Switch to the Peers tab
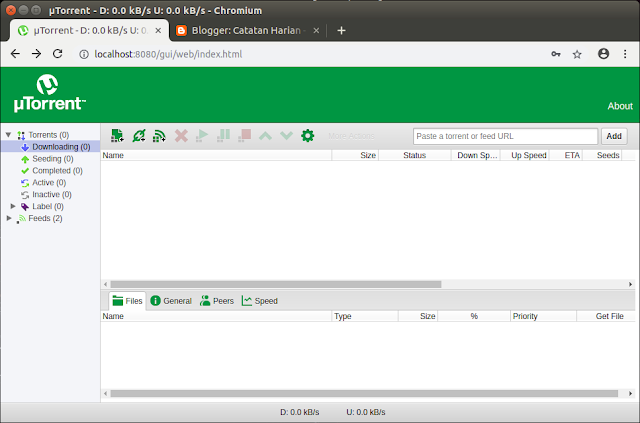 click(x=217, y=301)
